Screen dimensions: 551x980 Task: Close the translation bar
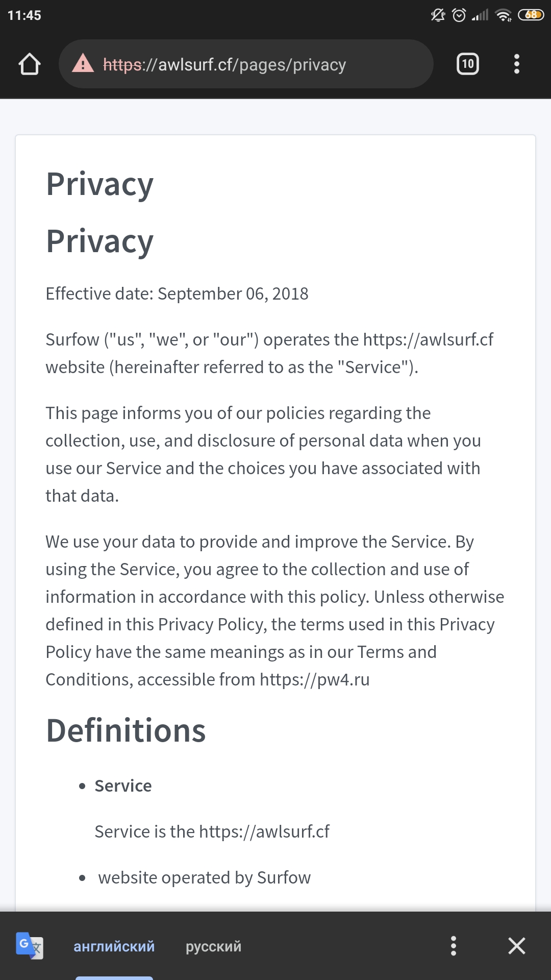coord(516,946)
